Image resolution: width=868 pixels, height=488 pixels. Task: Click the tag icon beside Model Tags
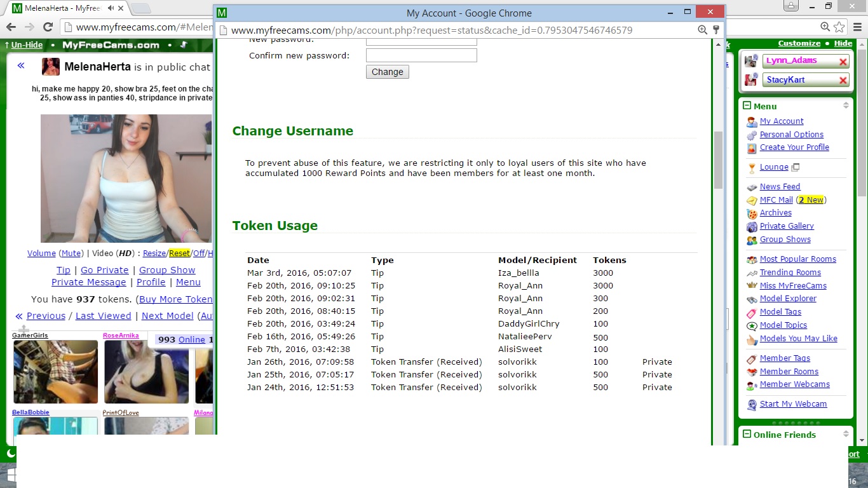click(x=752, y=313)
